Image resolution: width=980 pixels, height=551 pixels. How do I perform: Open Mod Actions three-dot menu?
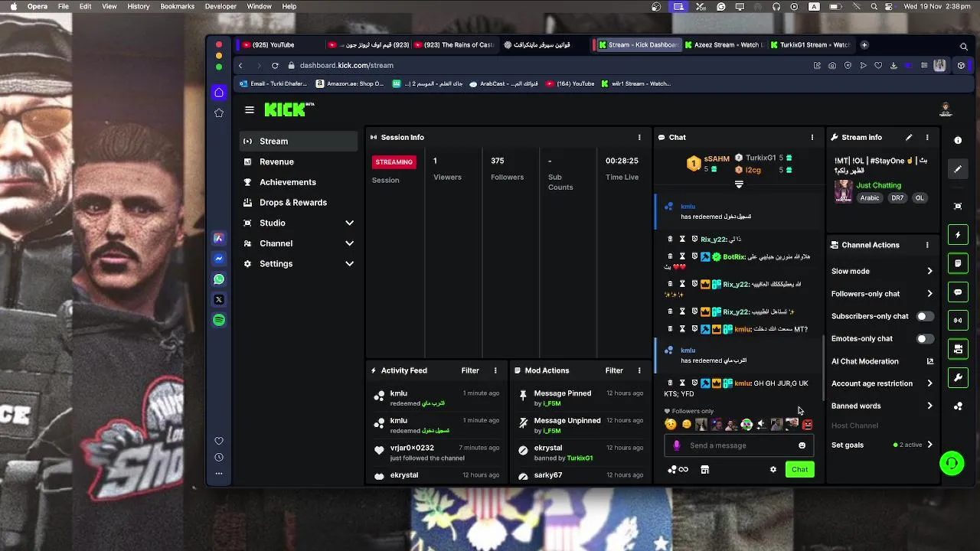[x=639, y=370]
